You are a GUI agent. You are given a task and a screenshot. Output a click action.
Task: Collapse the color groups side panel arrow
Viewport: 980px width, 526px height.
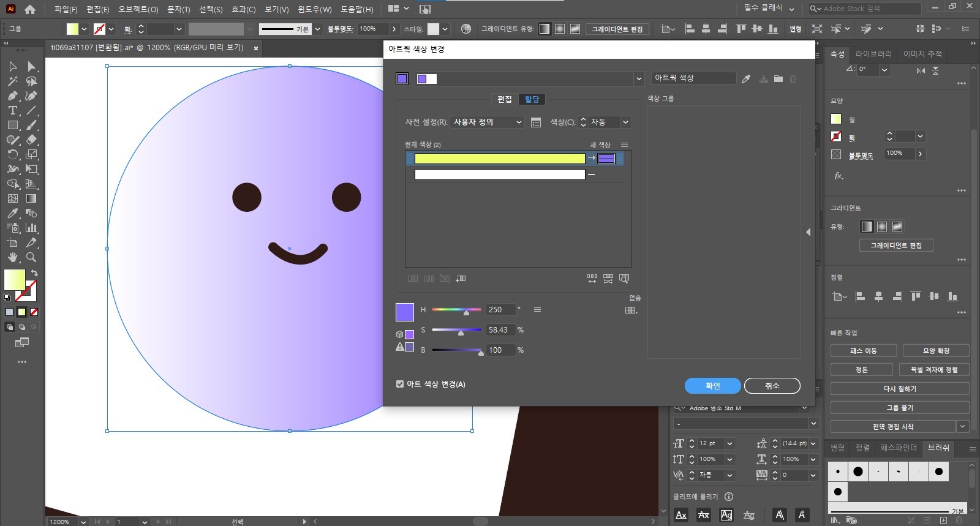808,232
